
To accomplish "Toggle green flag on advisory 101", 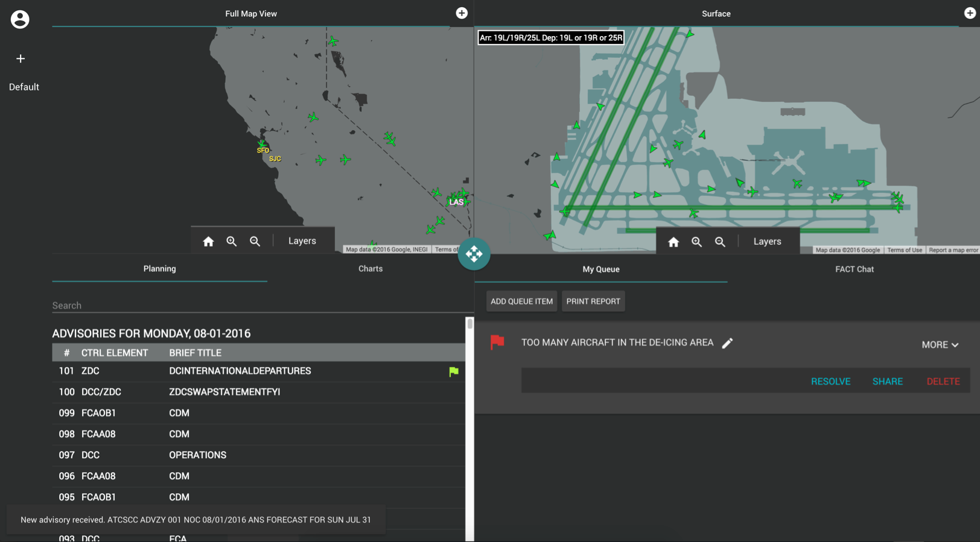I will pos(454,372).
